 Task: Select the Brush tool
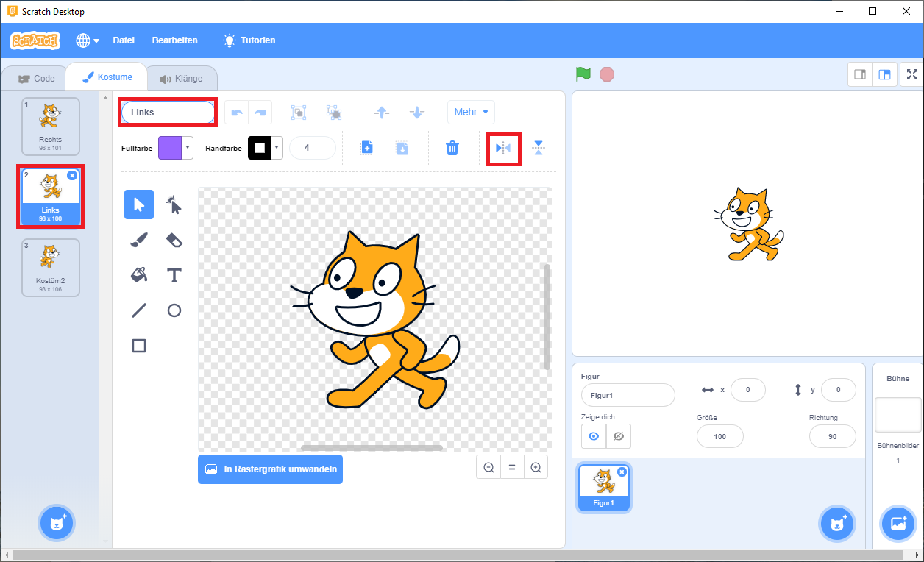pos(139,240)
